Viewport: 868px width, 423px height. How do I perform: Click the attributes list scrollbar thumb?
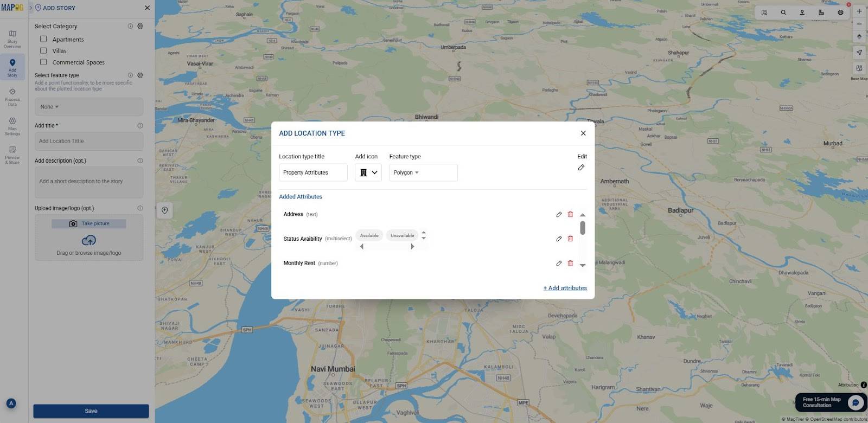[583, 228]
